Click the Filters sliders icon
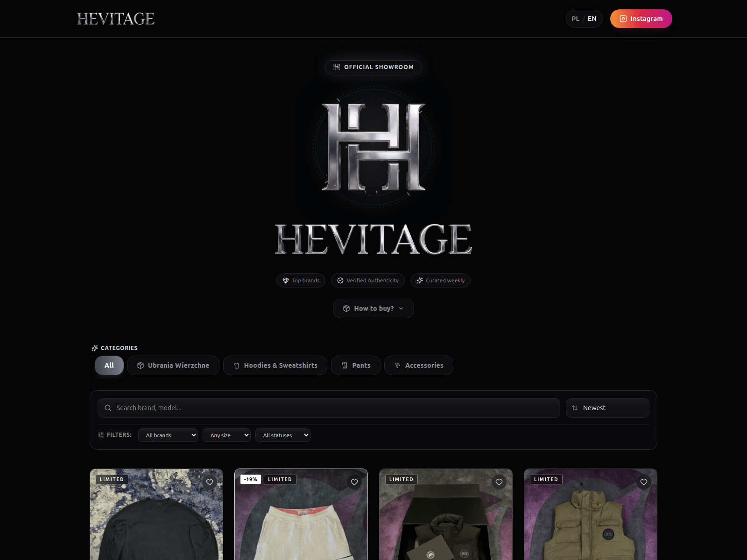This screenshot has width=747, height=560. pos(101,435)
